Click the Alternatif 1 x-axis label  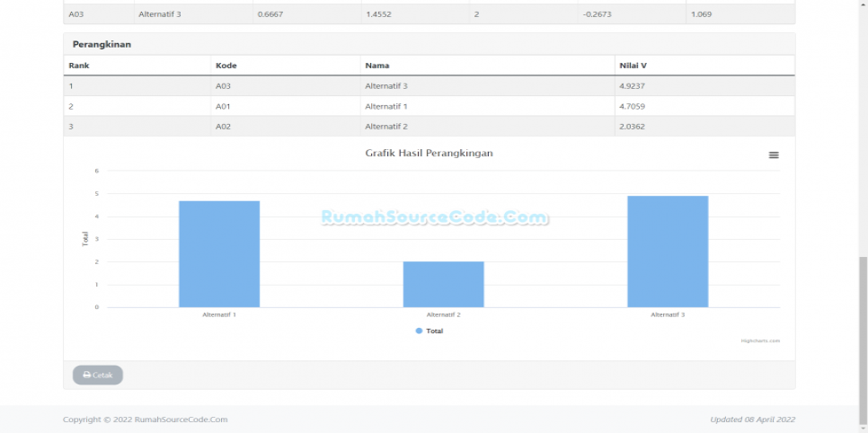(219, 314)
